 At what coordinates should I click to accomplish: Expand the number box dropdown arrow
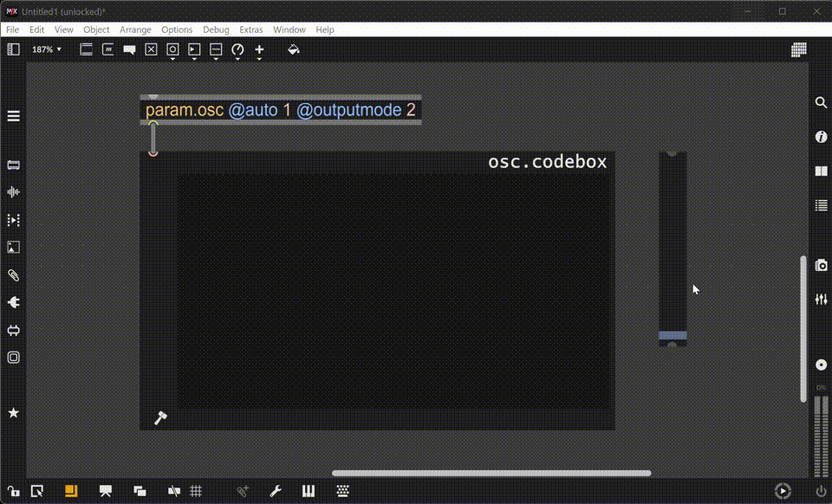coord(194,59)
